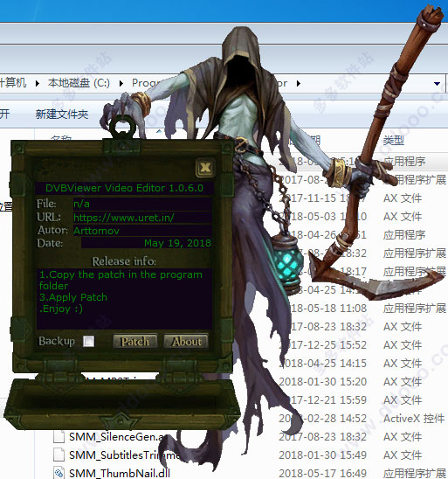Viewport: 448px width, 479px height.
Task: Click the date 2018-05-17 16:49
Action: coord(322,473)
